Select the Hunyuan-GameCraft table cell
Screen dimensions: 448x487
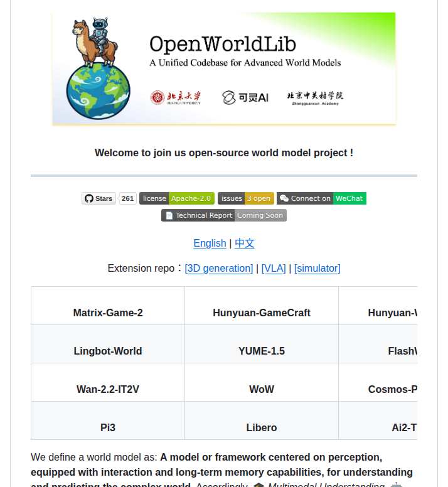pos(262,306)
